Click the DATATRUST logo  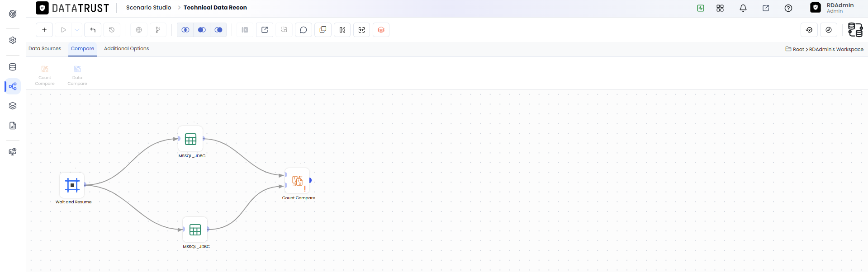[72, 8]
